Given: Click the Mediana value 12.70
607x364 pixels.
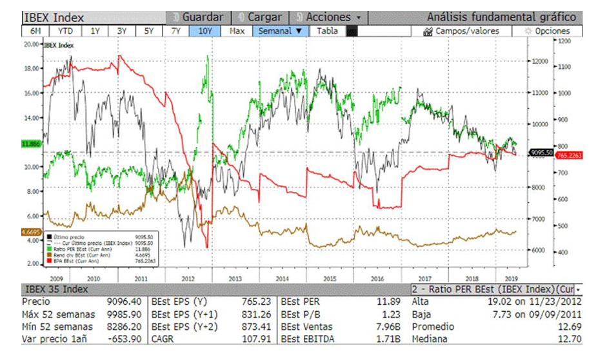Looking at the screenshot, I should (570, 340).
